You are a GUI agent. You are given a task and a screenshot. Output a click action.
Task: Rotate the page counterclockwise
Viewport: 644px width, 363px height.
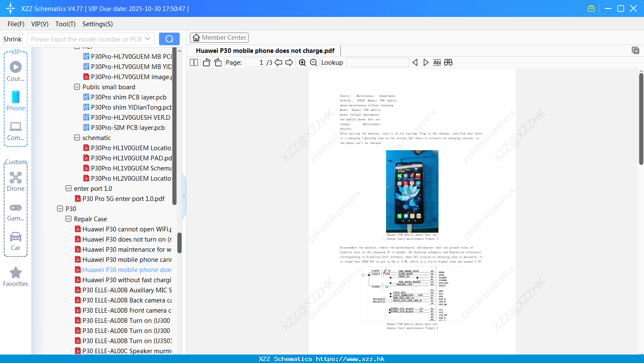(206, 63)
